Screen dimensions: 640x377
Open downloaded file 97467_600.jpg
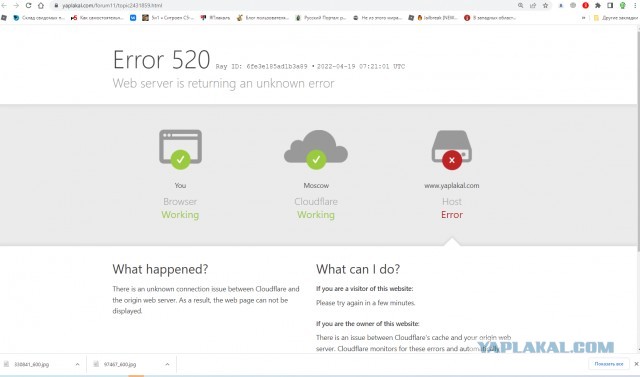pyautogui.click(x=120, y=364)
